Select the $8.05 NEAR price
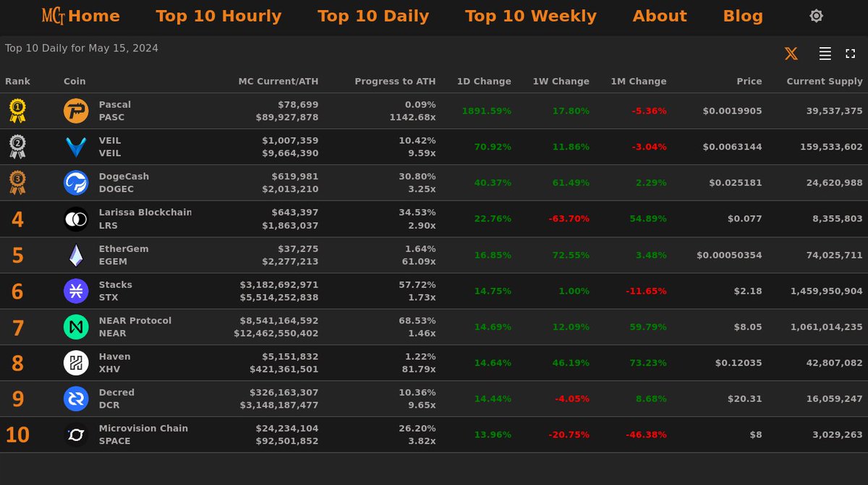Screen dimensions: 868x485 [749, 327]
